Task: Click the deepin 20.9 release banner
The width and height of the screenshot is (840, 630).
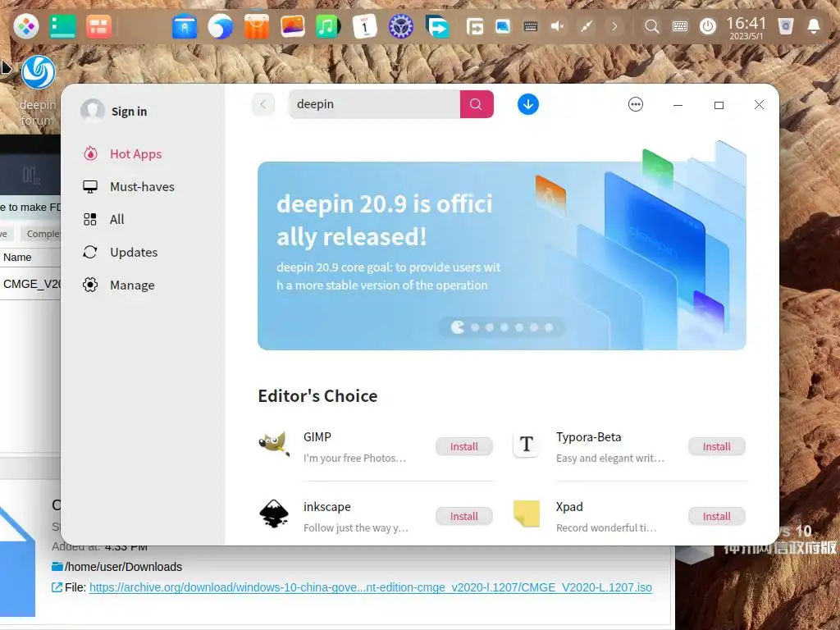Action: [x=501, y=256]
